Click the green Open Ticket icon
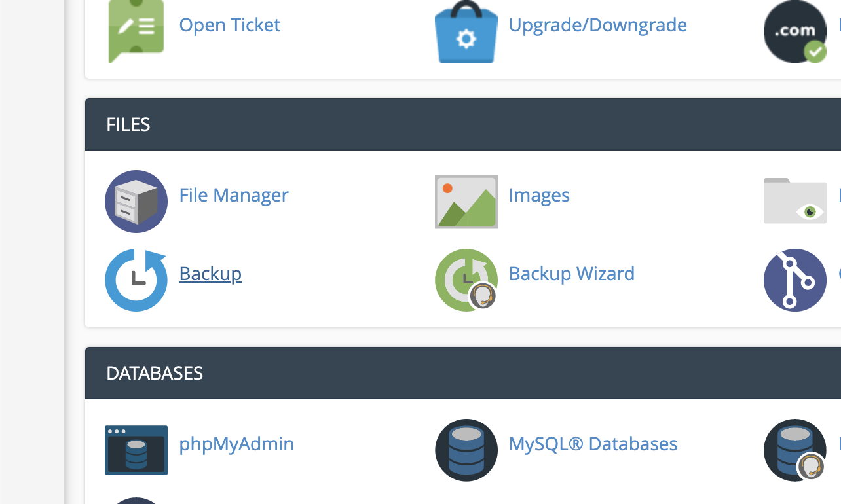This screenshot has width=841, height=504. [x=136, y=30]
